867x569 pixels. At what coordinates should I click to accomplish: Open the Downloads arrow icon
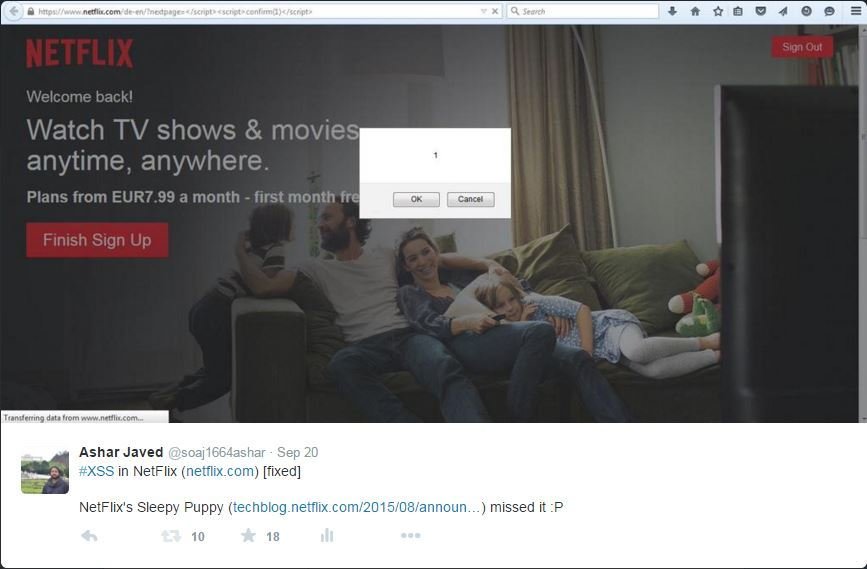pyautogui.click(x=672, y=11)
